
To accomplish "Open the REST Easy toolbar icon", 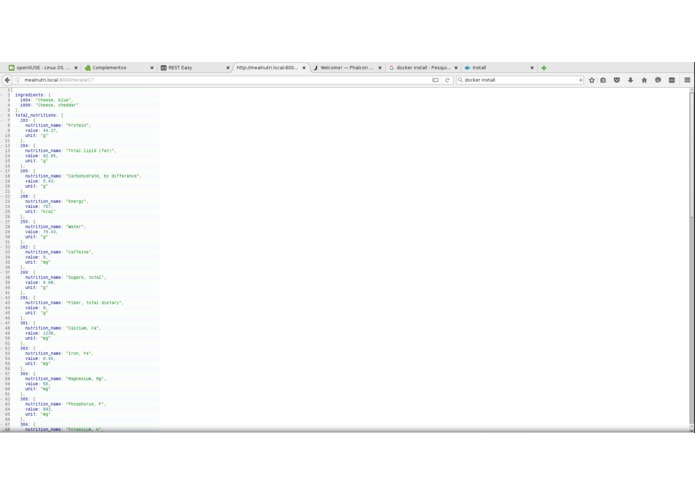I will click(672, 80).
